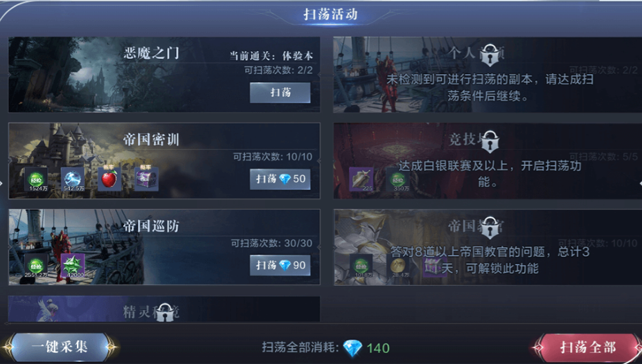Sweep 帝国密训 for 50 diamonds
Screen dimensions: 642x364
click(x=280, y=179)
